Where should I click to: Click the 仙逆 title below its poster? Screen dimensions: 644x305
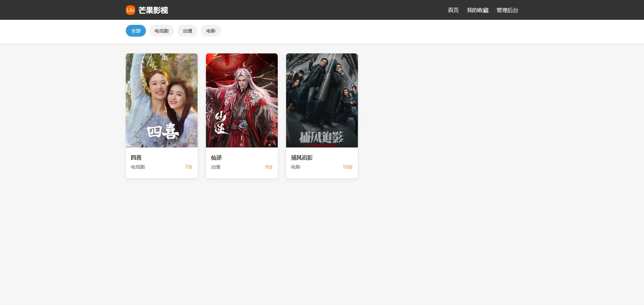point(216,158)
